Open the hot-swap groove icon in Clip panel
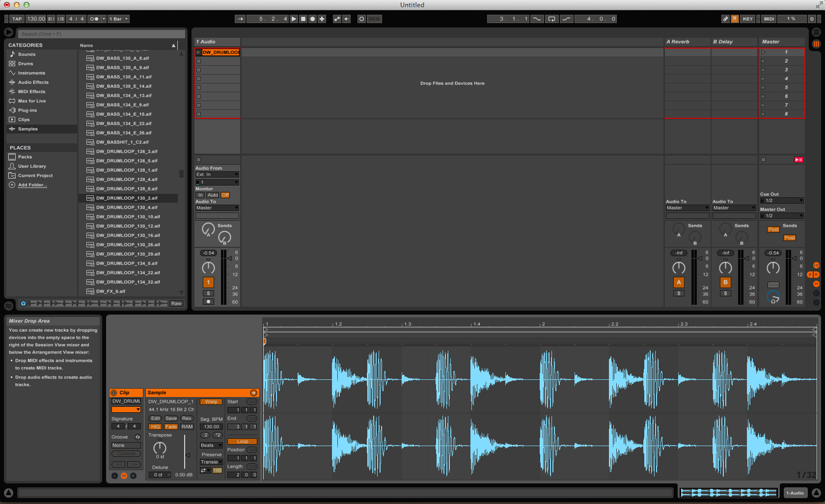The image size is (825, 504). click(137, 437)
